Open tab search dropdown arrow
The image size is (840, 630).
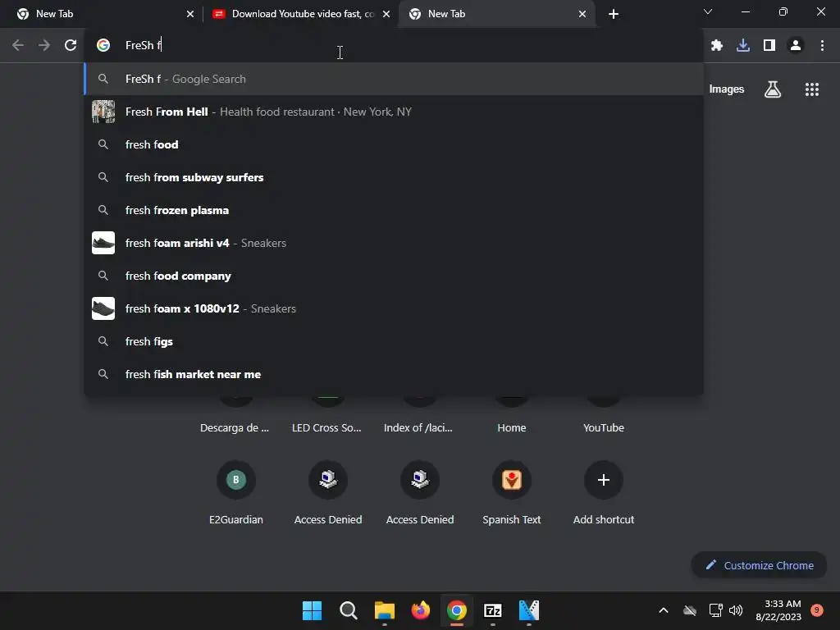(708, 11)
